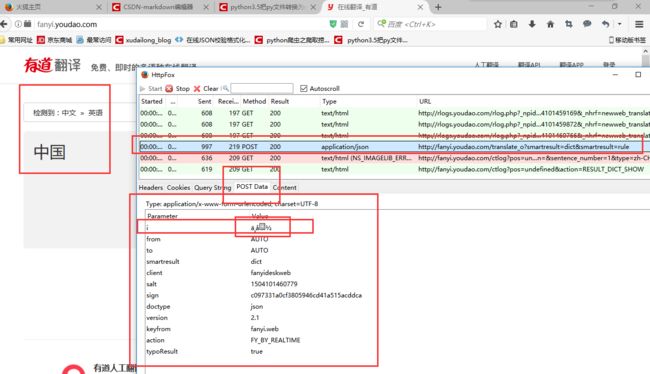The height and width of the screenshot is (374, 650).
Task: Click the reload page icon in address bar
Action: coord(361,24)
